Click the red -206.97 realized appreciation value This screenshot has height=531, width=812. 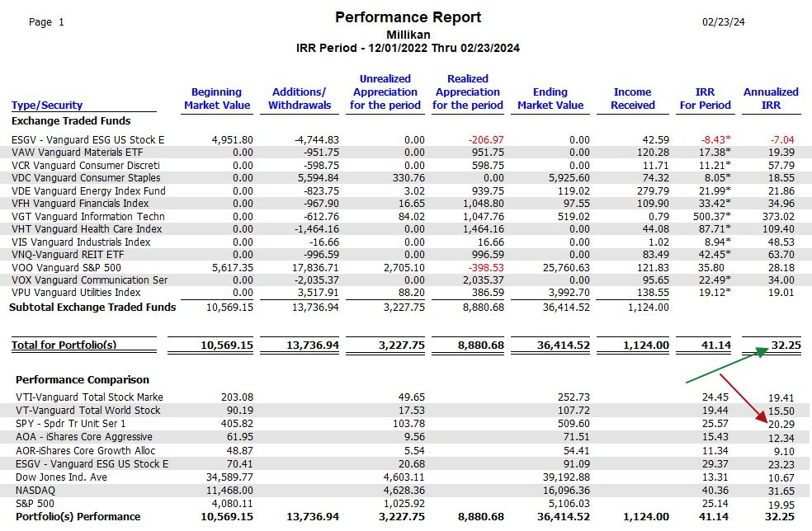pos(486,139)
